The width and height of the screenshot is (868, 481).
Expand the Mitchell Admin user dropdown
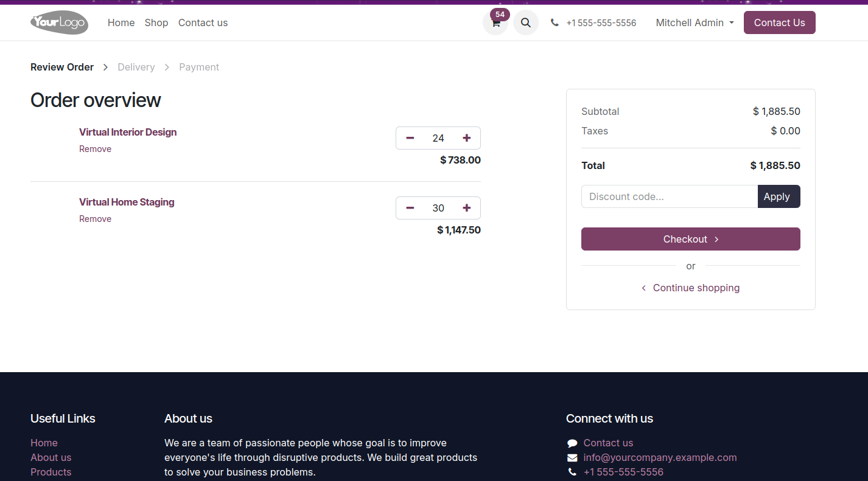(695, 23)
